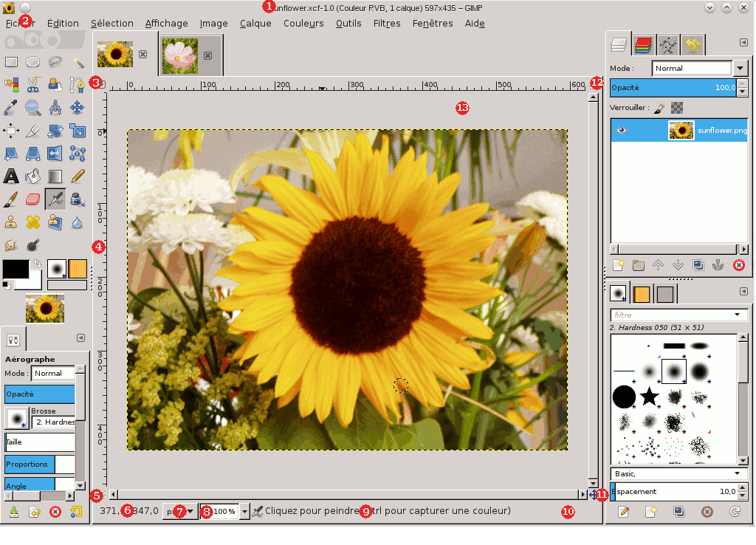The image size is (756, 545).
Task: Open the zoom percentage dropdown in status bar
Action: [x=244, y=511]
